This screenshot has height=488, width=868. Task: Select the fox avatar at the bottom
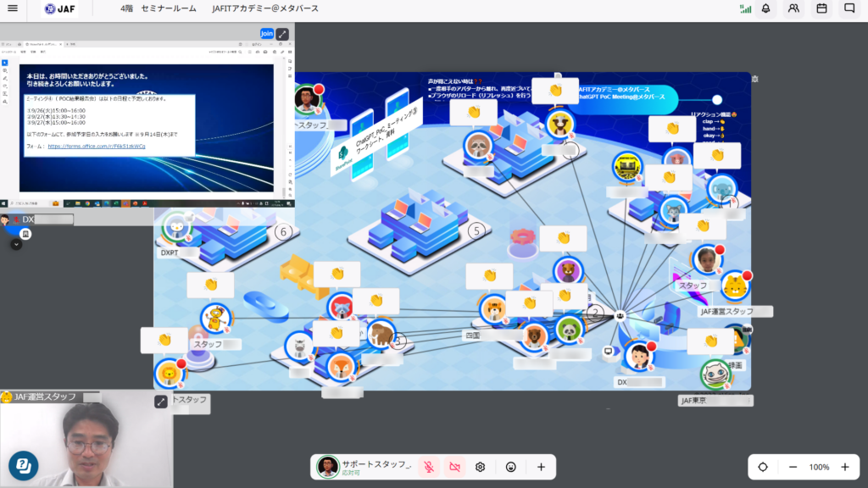click(x=341, y=367)
